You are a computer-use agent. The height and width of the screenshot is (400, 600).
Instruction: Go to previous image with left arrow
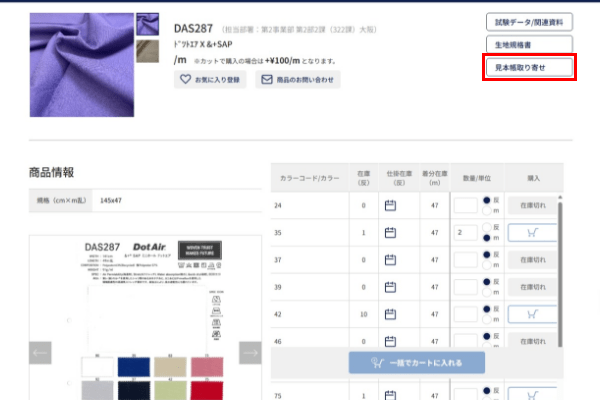click(41, 352)
